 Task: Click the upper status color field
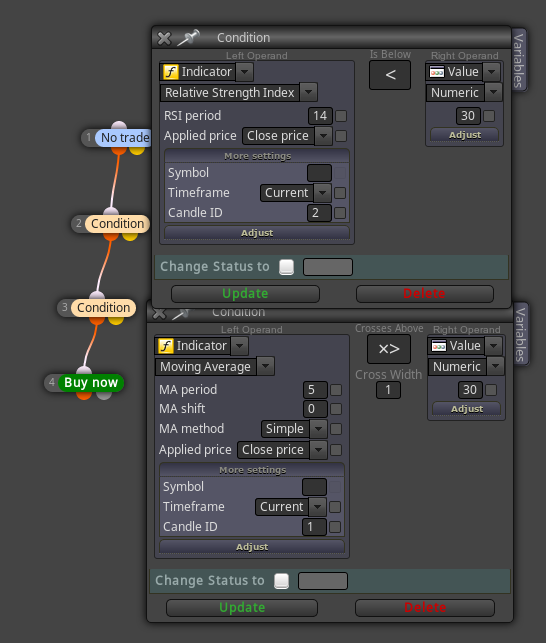pyautogui.click(x=328, y=267)
